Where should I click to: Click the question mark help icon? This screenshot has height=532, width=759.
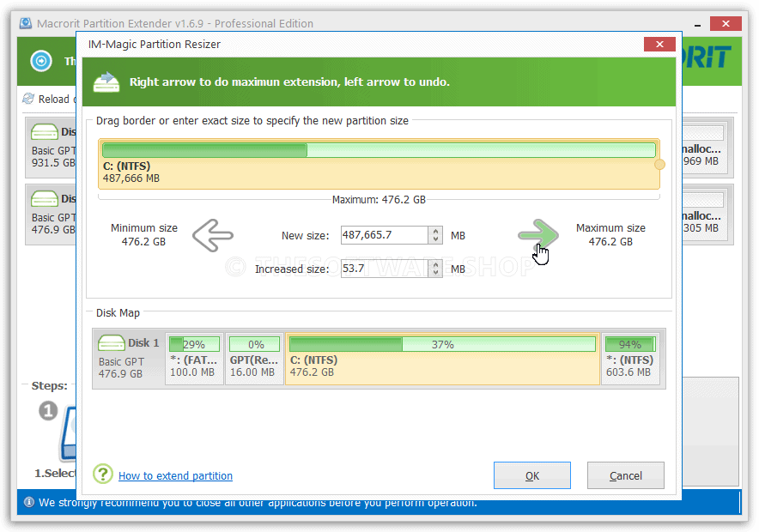[x=103, y=474]
